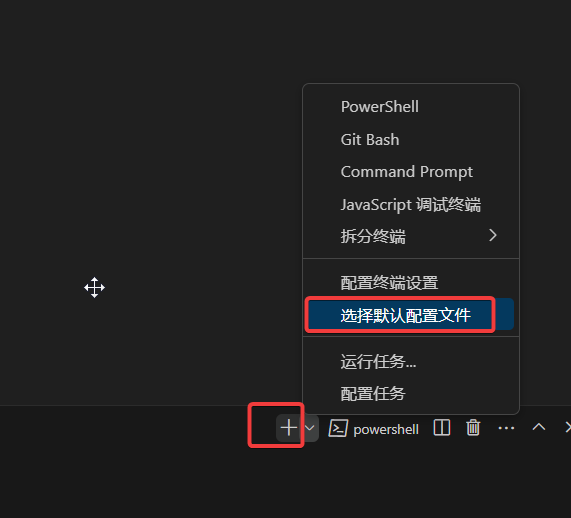Viewport: 571px width, 518px height.
Task: Open the three-dot more actions menu
Action: point(506,428)
